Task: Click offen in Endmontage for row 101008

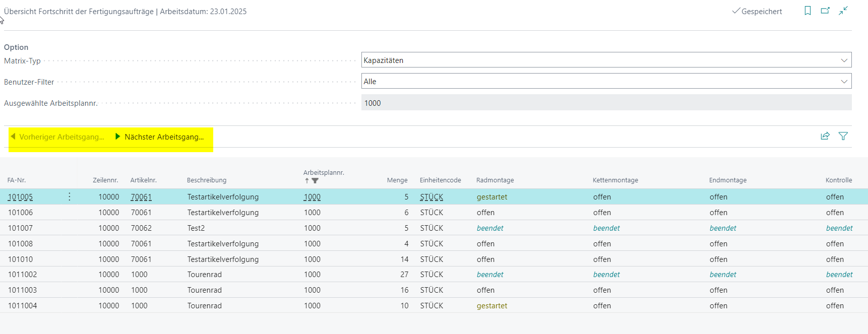Action: [x=718, y=244]
